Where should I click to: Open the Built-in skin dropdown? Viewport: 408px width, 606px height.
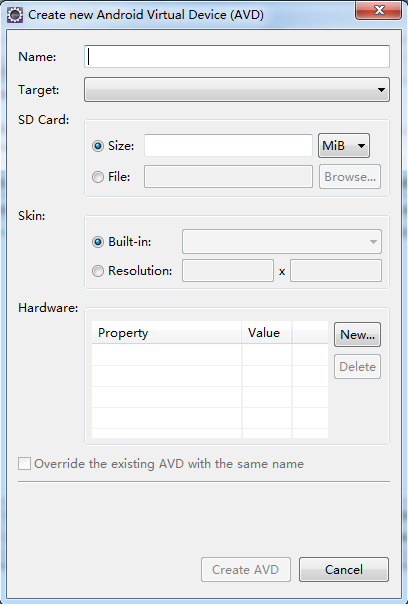click(x=282, y=242)
